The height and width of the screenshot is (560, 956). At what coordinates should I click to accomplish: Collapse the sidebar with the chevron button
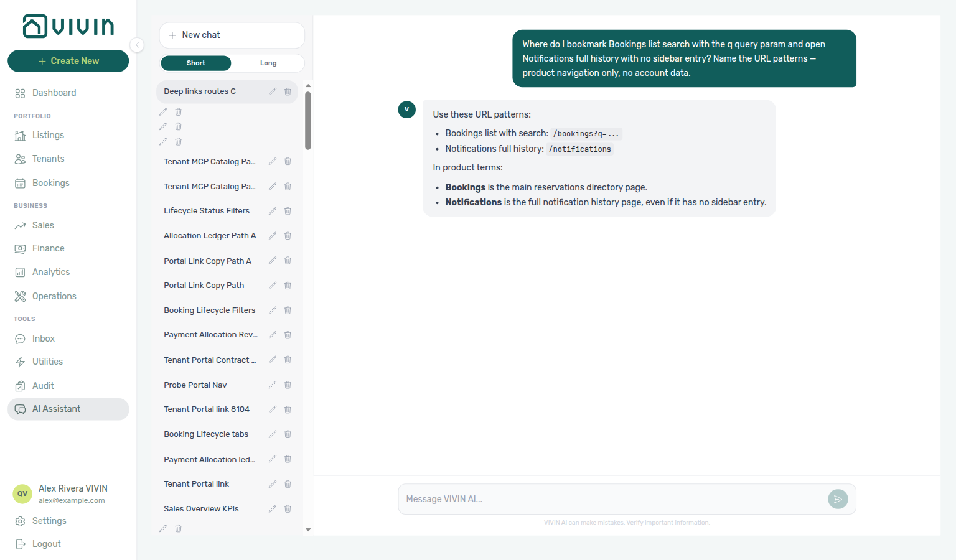[137, 45]
